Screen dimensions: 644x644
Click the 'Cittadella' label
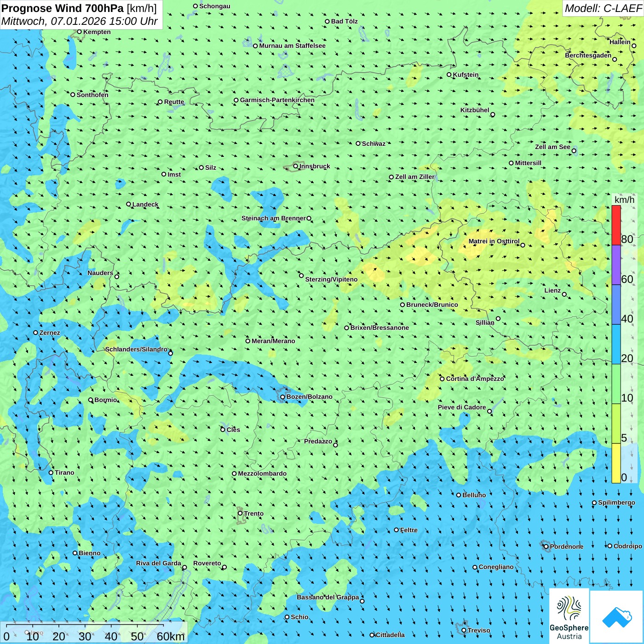[391, 635]
